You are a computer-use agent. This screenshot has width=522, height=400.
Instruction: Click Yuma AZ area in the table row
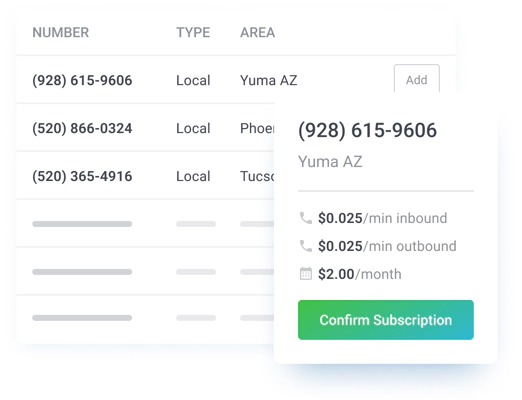coord(269,80)
